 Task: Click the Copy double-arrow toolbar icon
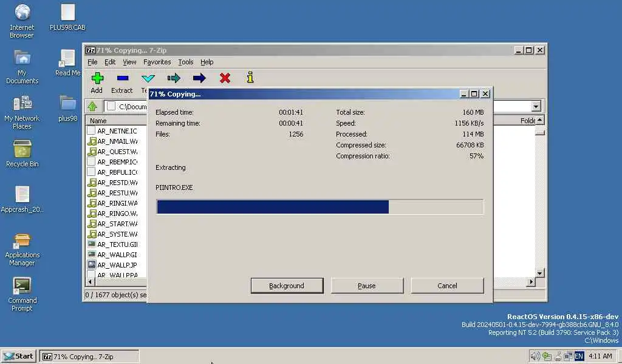point(174,78)
